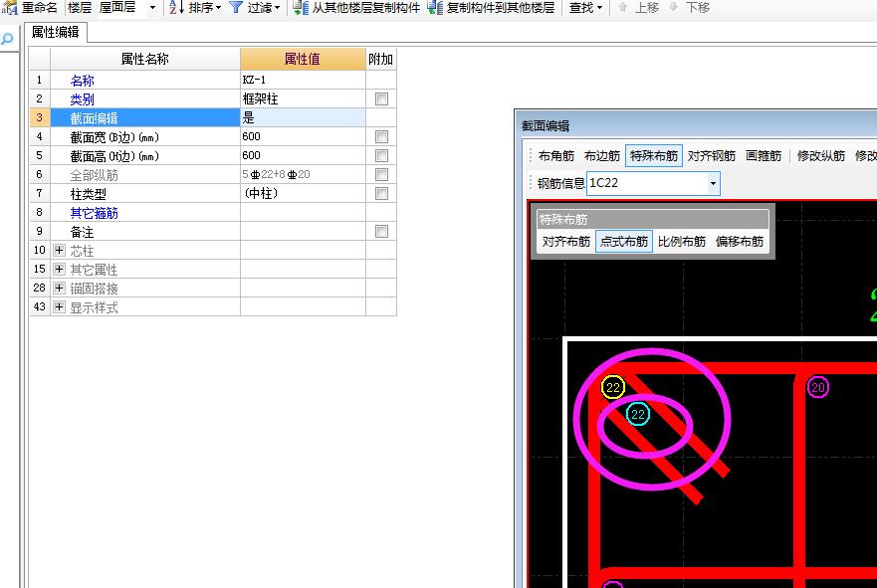Image resolution: width=877 pixels, height=588 pixels.
Task: Select 修改纵筋 in section editor toolbar
Action: (x=820, y=156)
